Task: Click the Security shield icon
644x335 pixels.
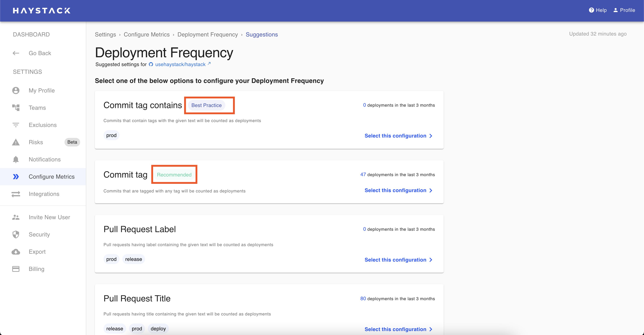Action: (16, 234)
